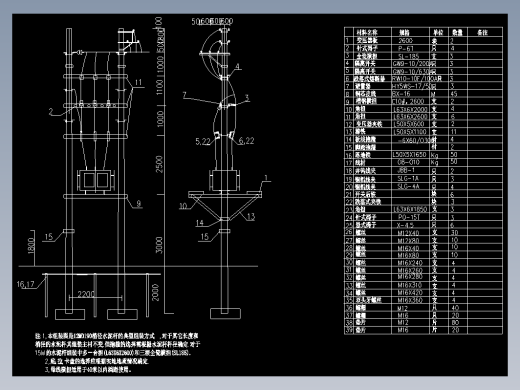Select quantity 80 in row 38
This screenshot has height=390, width=520.
(x=455, y=323)
